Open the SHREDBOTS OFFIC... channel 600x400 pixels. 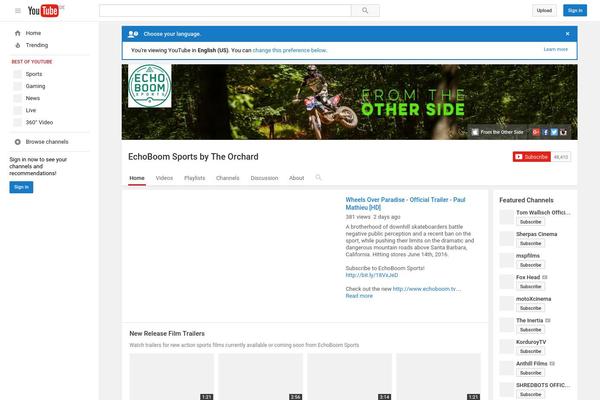pos(543,385)
